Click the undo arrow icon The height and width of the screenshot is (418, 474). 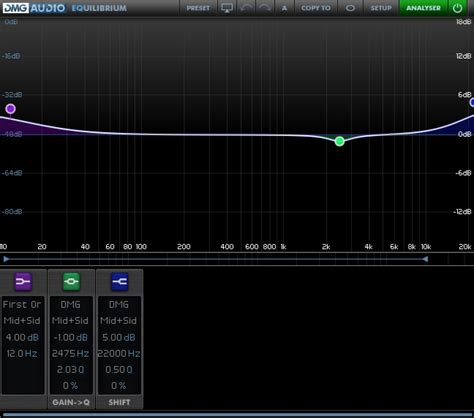coord(246,8)
